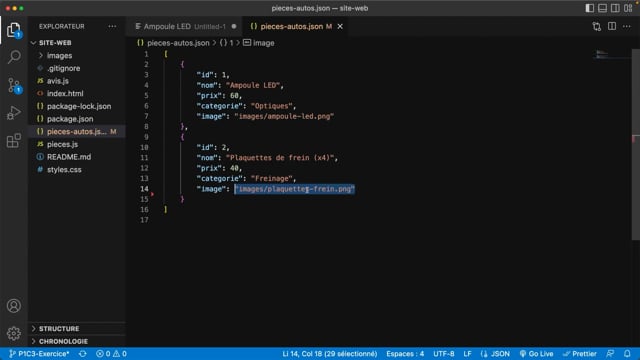Click the EXPLORATEUR panel title
The width and height of the screenshot is (640, 360).
tap(62, 27)
